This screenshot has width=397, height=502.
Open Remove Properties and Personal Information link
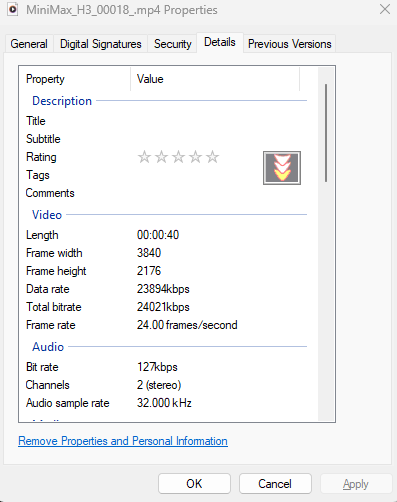(123, 441)
